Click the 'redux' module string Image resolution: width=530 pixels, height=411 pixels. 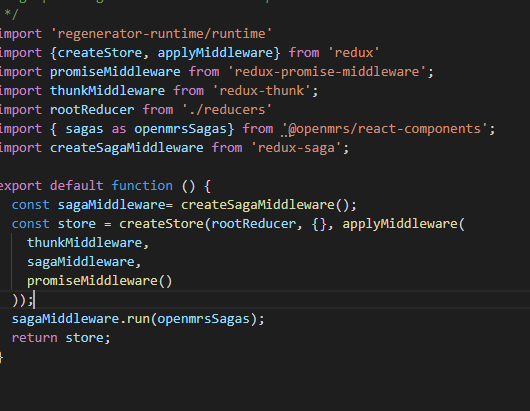(x=354, y=53)
